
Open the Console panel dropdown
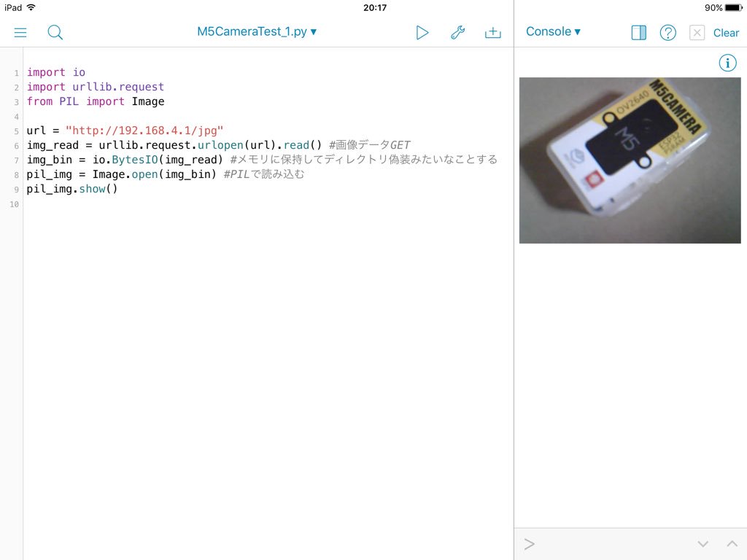pos(552,31)
